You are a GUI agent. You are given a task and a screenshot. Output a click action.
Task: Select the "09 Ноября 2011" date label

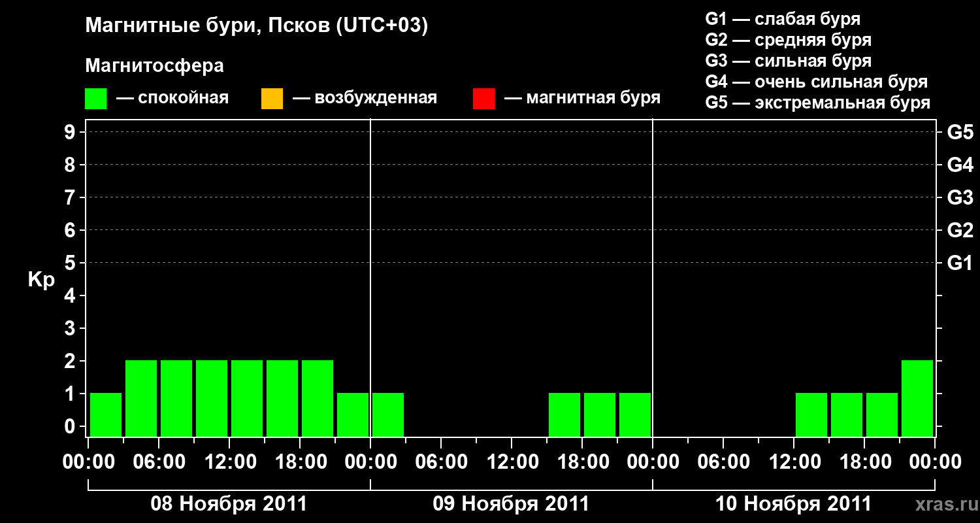tap(511, 504)
